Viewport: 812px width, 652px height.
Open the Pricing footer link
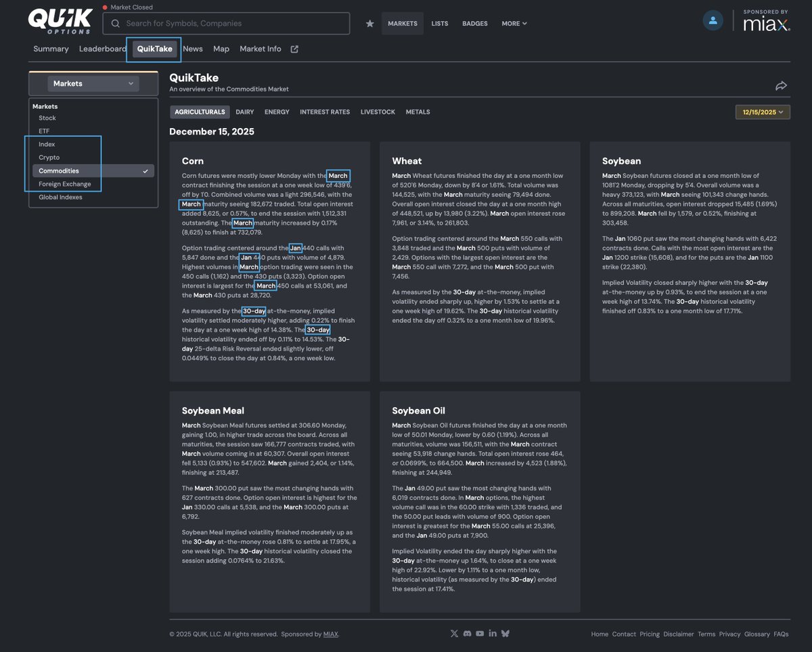click(650, 634)
